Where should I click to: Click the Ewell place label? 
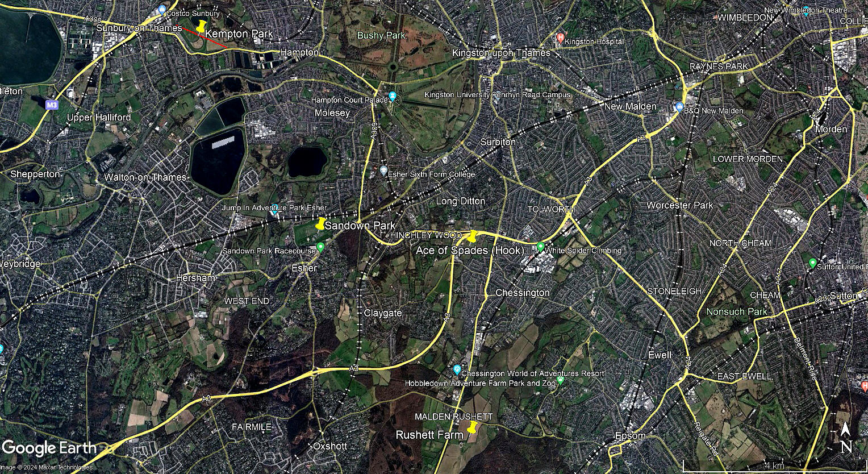[660, 355]
